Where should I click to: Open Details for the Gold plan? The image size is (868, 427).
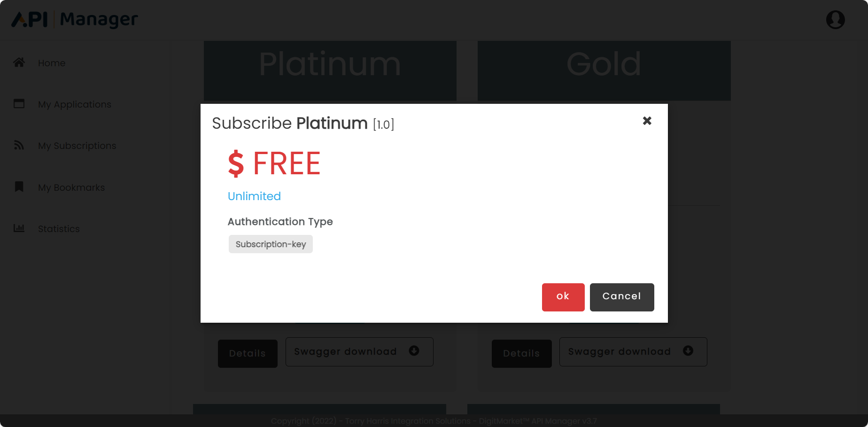(x=521, y=353)
